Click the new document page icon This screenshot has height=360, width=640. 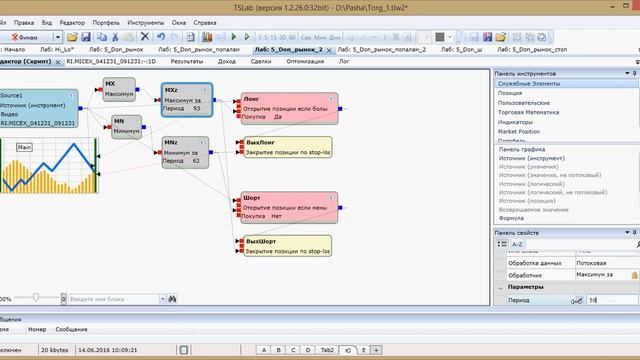190,37
